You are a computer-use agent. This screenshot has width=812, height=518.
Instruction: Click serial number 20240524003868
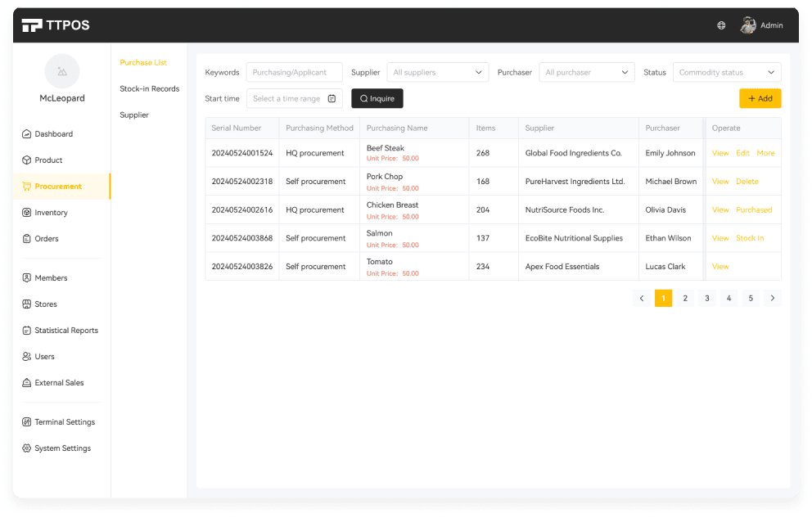point(241,238)
